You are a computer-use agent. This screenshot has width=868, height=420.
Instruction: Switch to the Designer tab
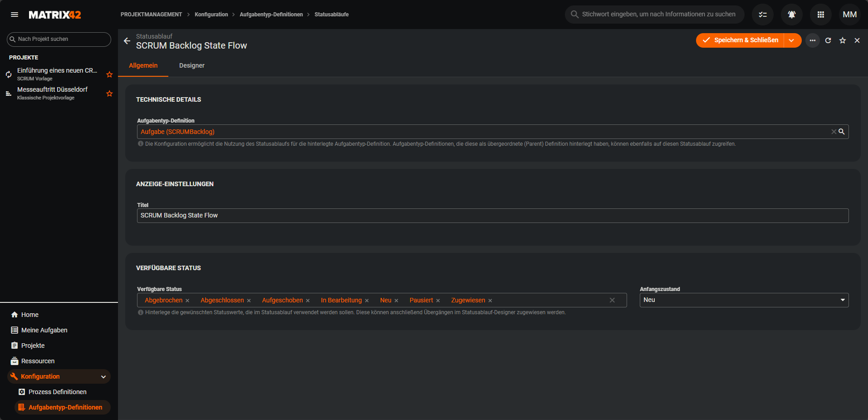191,65
